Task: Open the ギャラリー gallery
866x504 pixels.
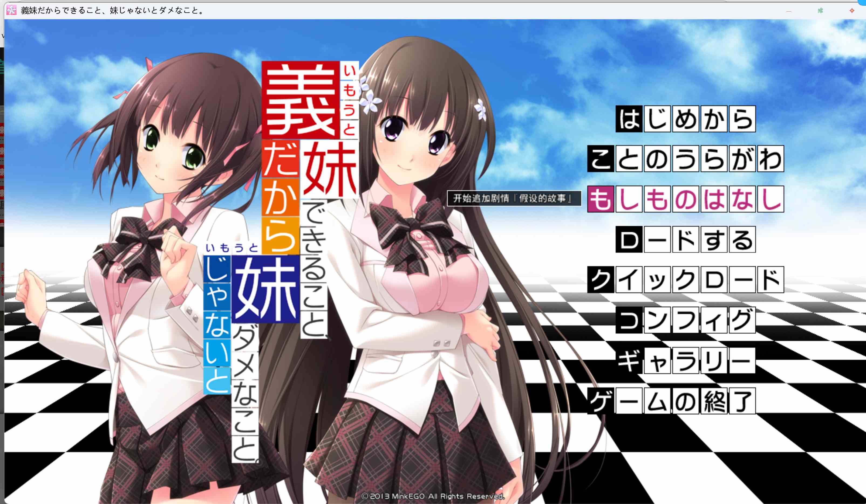Action: (x=685, y=361)
